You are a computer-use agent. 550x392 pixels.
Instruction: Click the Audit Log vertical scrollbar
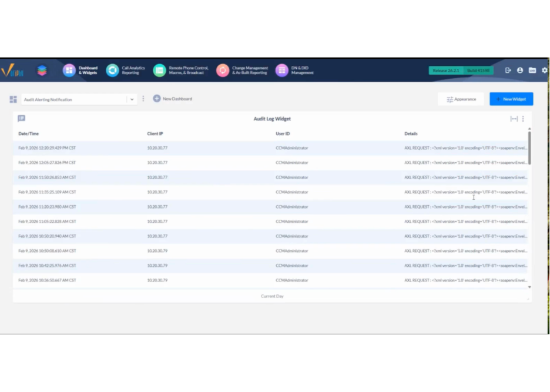pos(529,148)
